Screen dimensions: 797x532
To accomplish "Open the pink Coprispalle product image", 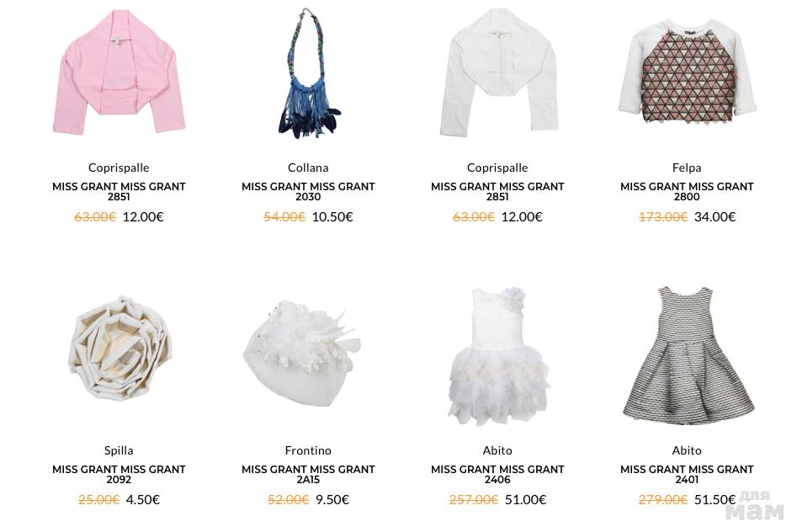I will (x=119, y=74).
